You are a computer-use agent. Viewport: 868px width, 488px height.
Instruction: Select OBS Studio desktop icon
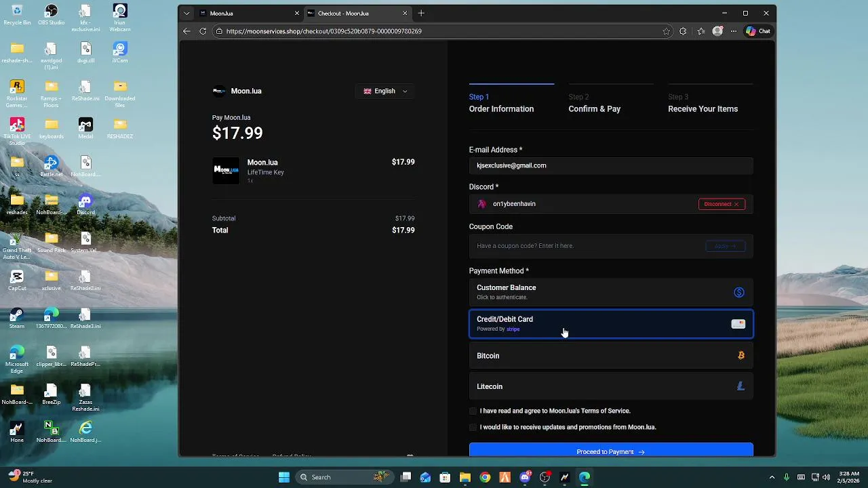pos(52,15)
